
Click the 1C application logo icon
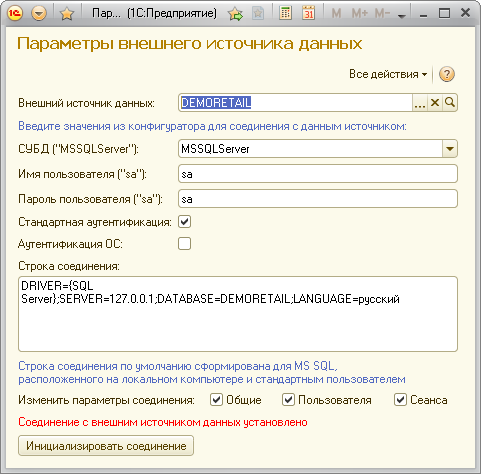click(15, 13)
